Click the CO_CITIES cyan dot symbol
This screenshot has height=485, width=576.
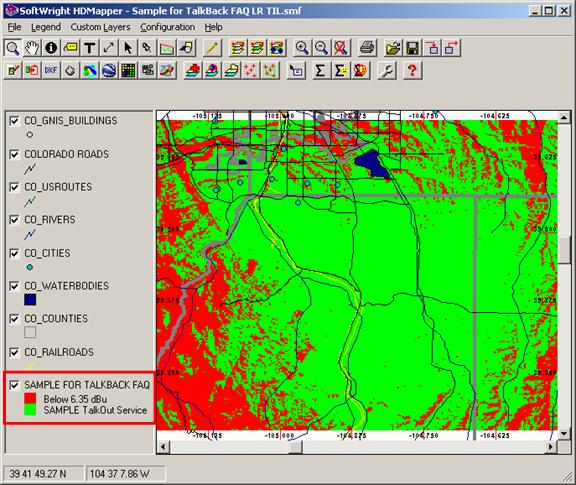pyautogui.click(x=30, y=267)
